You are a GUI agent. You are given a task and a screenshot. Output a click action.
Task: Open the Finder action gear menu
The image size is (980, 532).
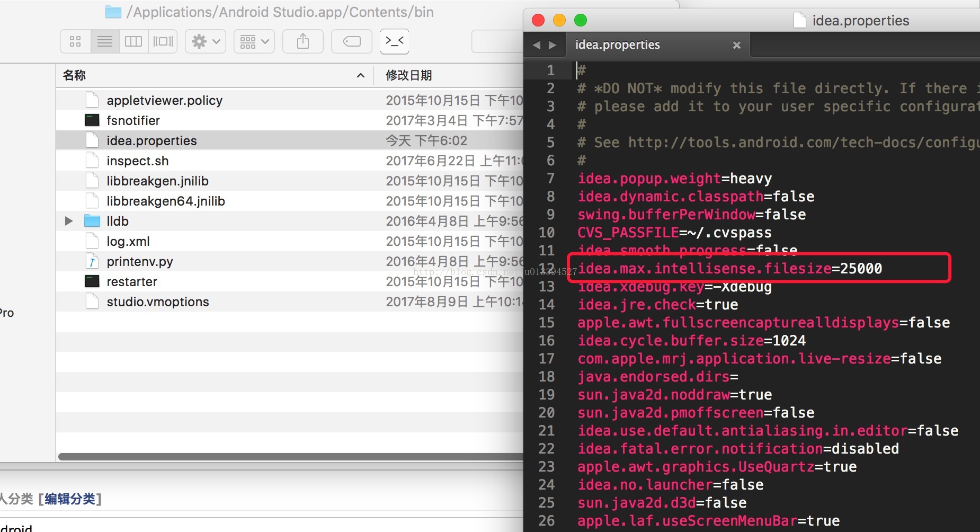pos(206,41)
